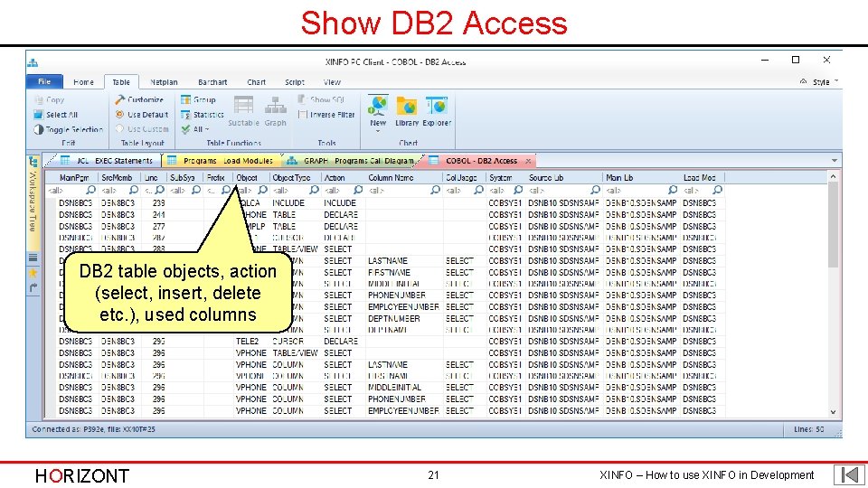868x488 pixels.
Task: Click the 'Connected as: P392e' status text
Action: coord(93,429)
